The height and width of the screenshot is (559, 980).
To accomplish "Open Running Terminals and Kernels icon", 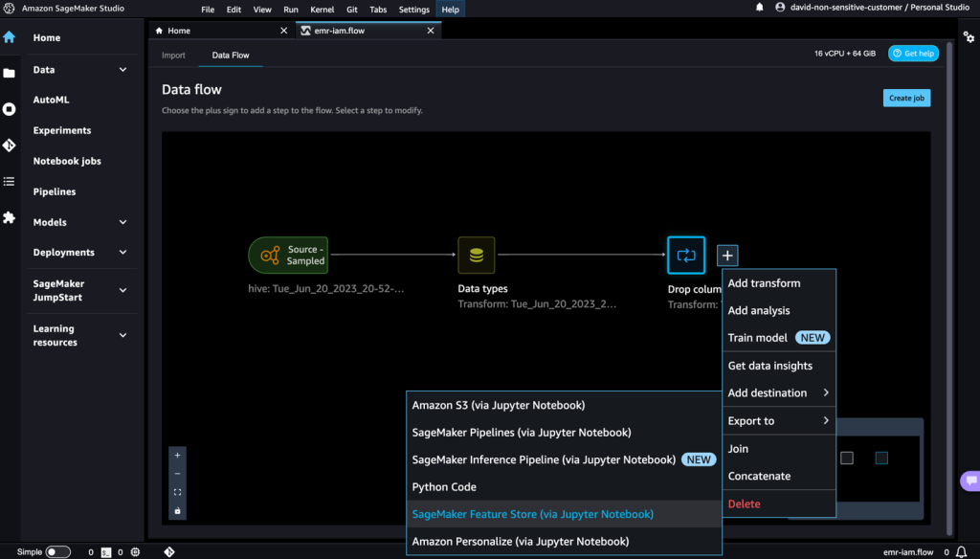I will point(9,109).
